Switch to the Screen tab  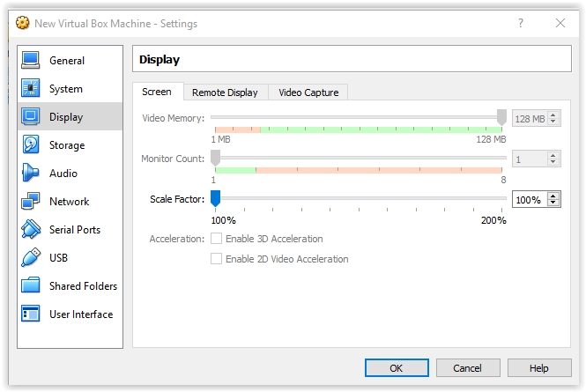point(157,92)
